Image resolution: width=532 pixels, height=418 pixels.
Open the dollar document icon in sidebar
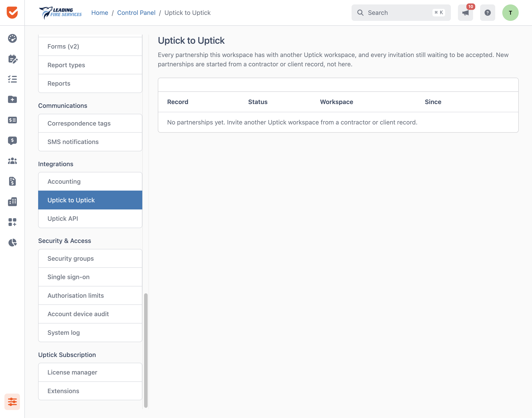12,181
